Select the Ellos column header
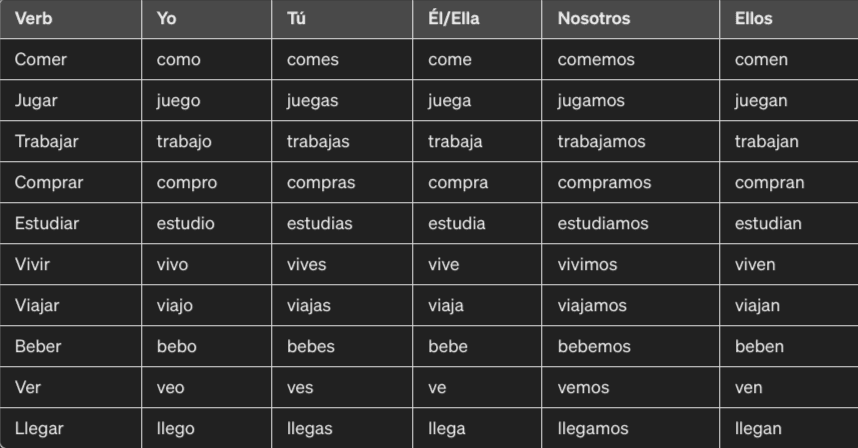858x448 pixels. click(753, 19)
